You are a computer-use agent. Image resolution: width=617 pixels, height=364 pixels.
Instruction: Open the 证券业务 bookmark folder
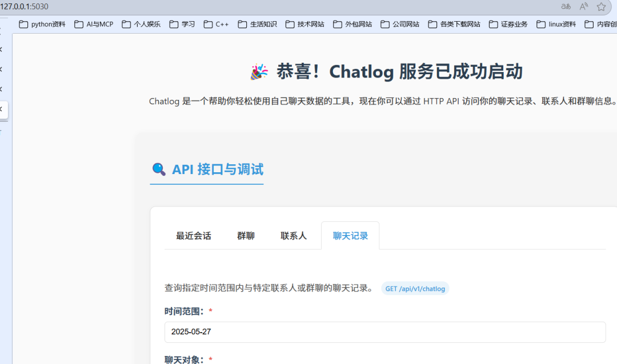[508, 25]
